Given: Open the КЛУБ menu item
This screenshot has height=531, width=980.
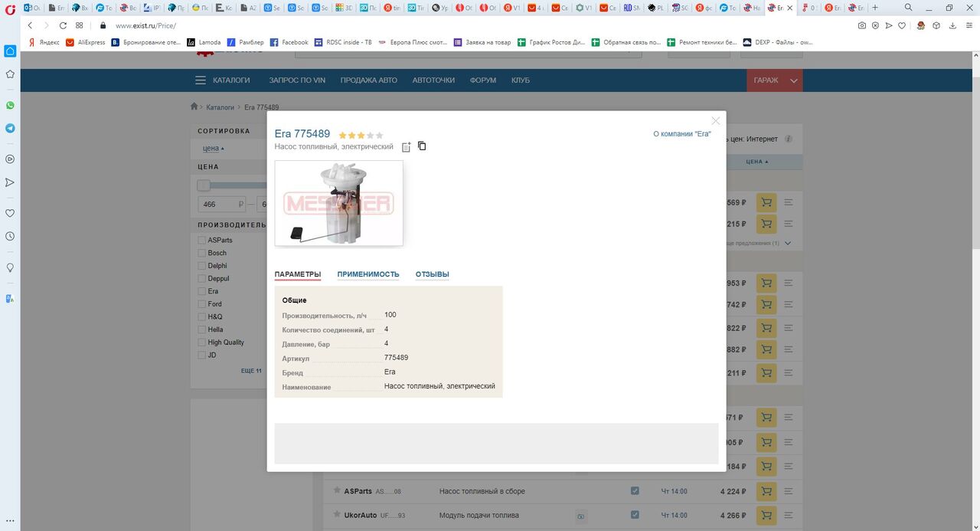Looking at the screenshot, I should click(x=521, y=80).
